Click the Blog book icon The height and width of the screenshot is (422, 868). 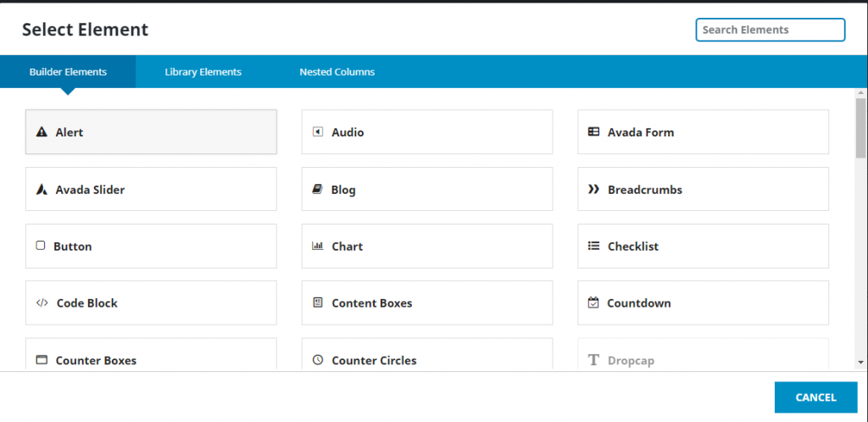[317, 190]
